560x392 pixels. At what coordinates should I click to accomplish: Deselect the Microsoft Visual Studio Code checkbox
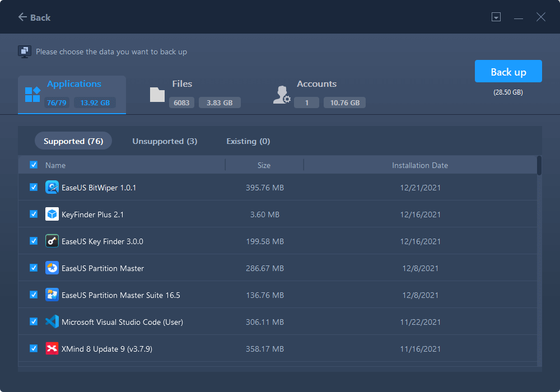[x=34, y=322]
